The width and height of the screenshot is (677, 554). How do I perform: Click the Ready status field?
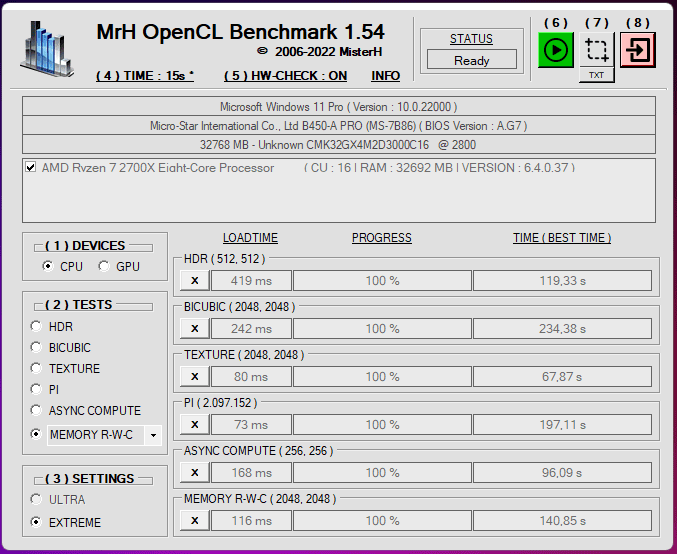(472, 60)
